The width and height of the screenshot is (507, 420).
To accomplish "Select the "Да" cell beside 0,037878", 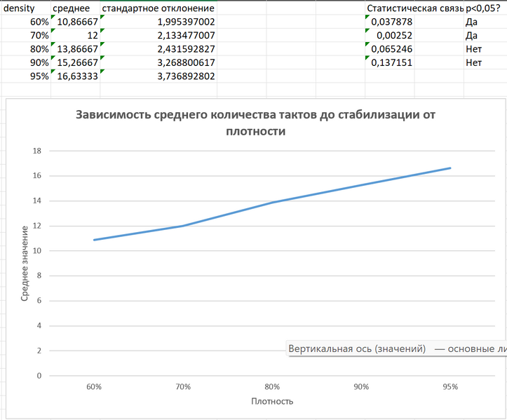I will click(x=485, y=22).
